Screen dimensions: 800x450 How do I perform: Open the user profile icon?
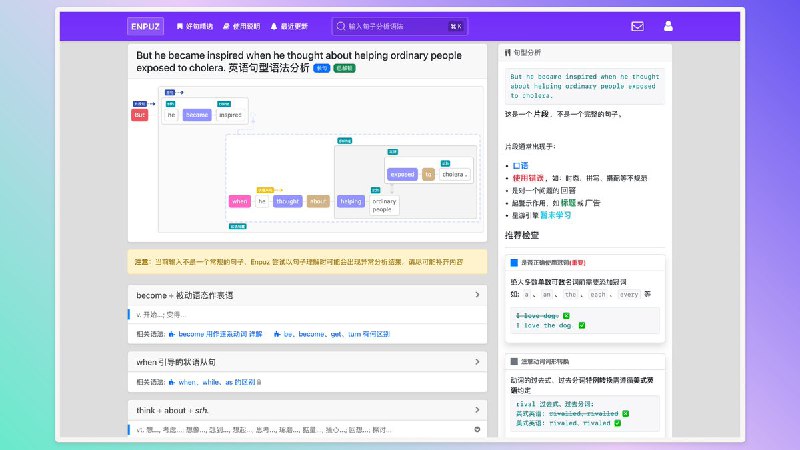click(668, 26)
